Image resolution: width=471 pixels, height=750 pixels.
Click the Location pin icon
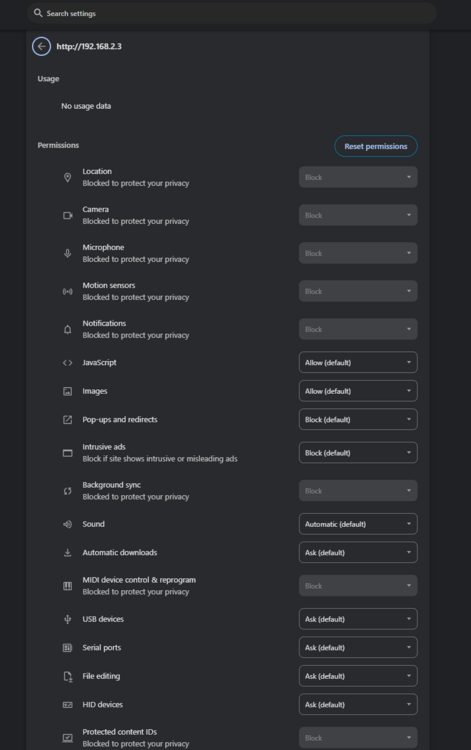pos(67,177)
